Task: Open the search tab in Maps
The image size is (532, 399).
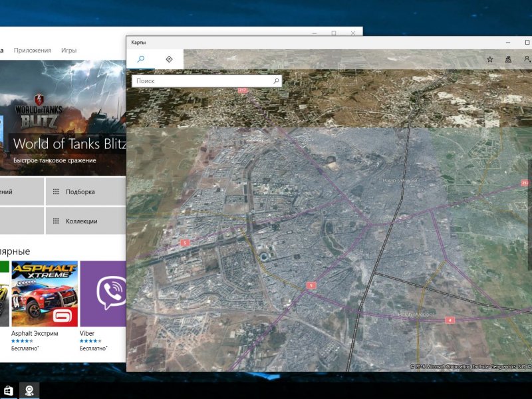Action: (x=140, y=59)
